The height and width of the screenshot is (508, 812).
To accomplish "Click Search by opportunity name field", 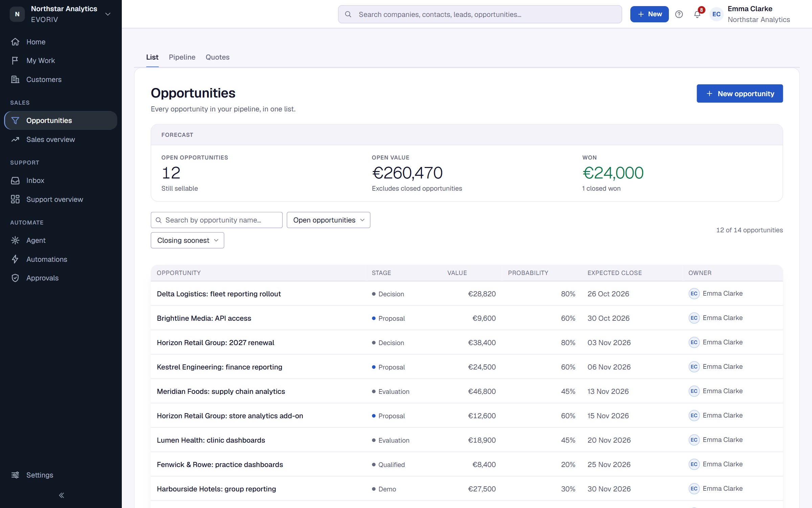I will (217, 220).
